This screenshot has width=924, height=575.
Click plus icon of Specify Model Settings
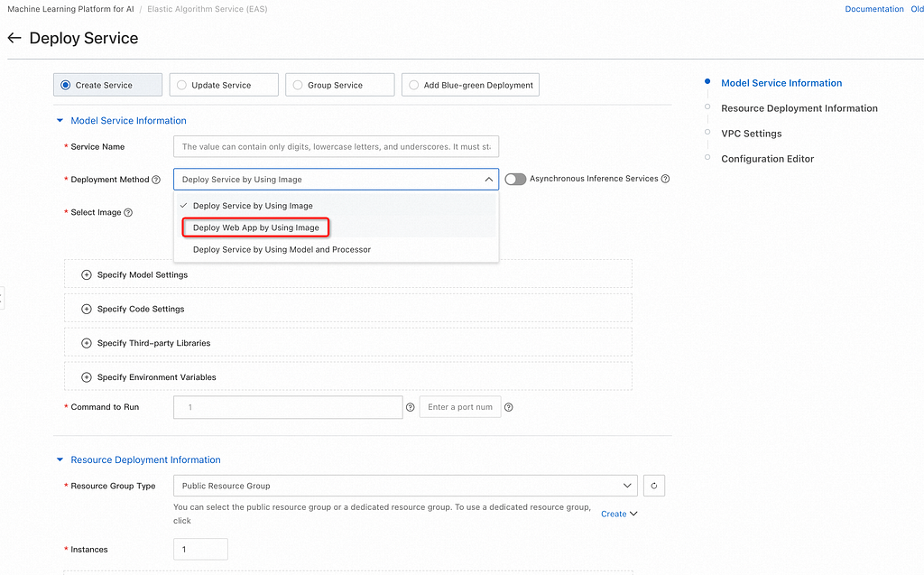(87, 274)
